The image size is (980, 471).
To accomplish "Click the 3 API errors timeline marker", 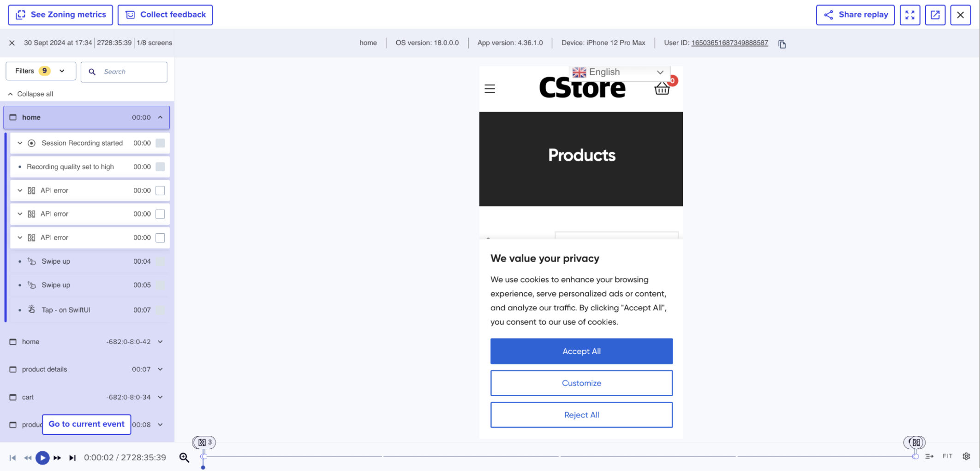I will coord(204,442).
